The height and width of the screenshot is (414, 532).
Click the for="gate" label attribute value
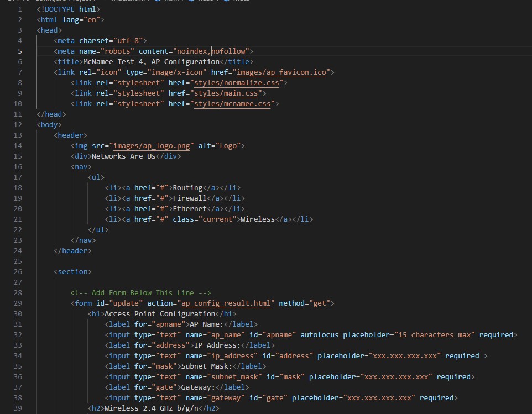[164, 387]
